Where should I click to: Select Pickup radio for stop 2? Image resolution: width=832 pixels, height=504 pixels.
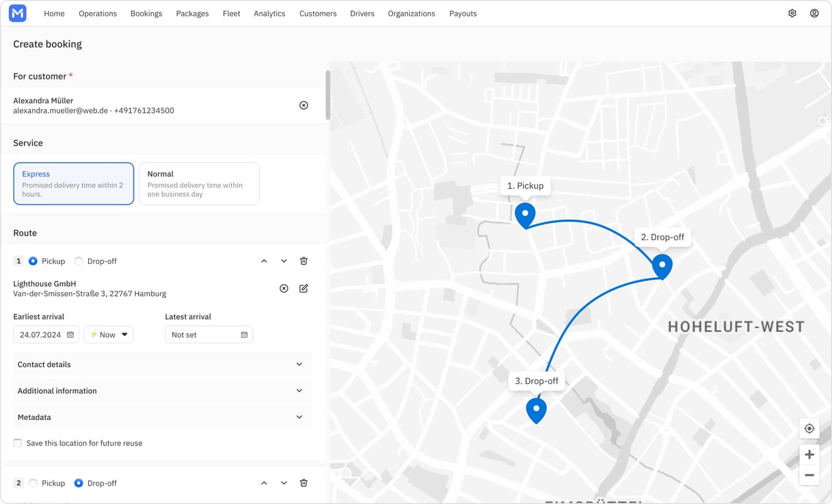point(33,483)
